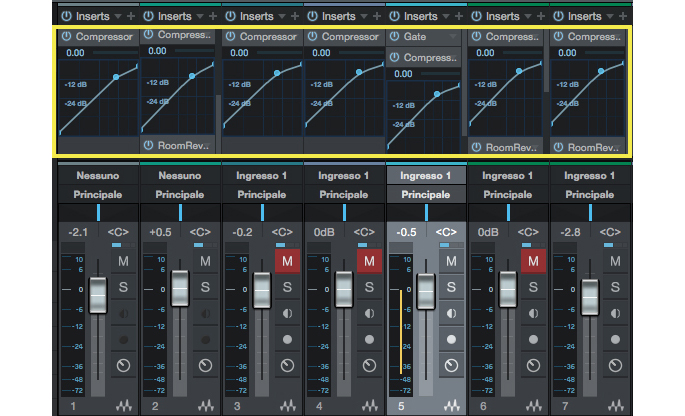Solo channel 5
This screenshot has width=685, height=416.
pos(452,287)
